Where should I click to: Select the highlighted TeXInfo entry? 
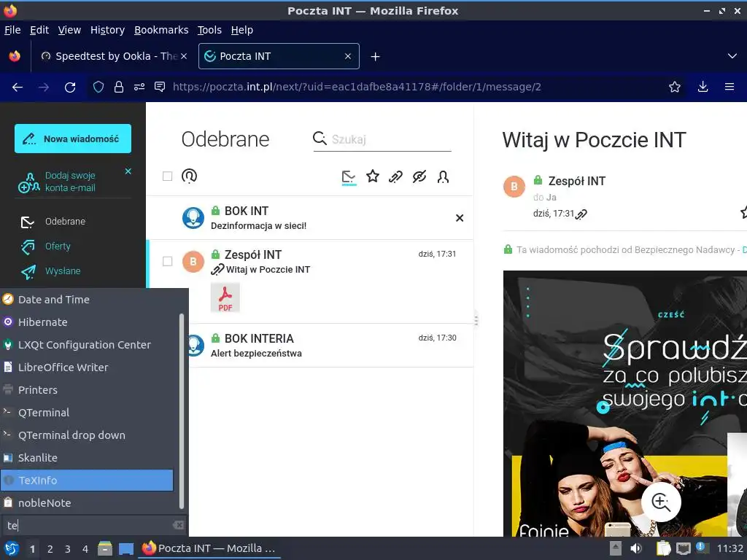88,481
